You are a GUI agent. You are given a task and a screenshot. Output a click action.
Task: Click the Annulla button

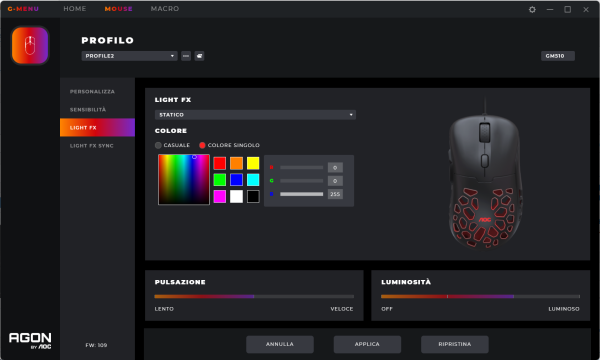point(280,344)
